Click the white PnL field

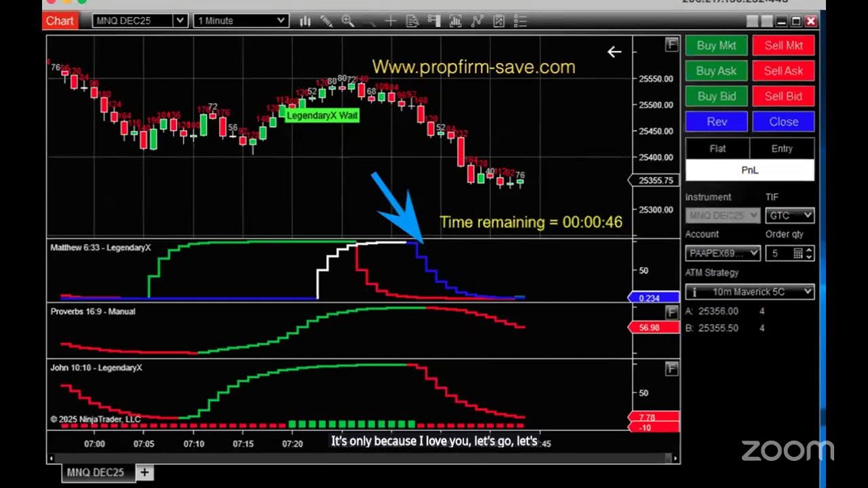pyautogui.click(x=750, y=170)
